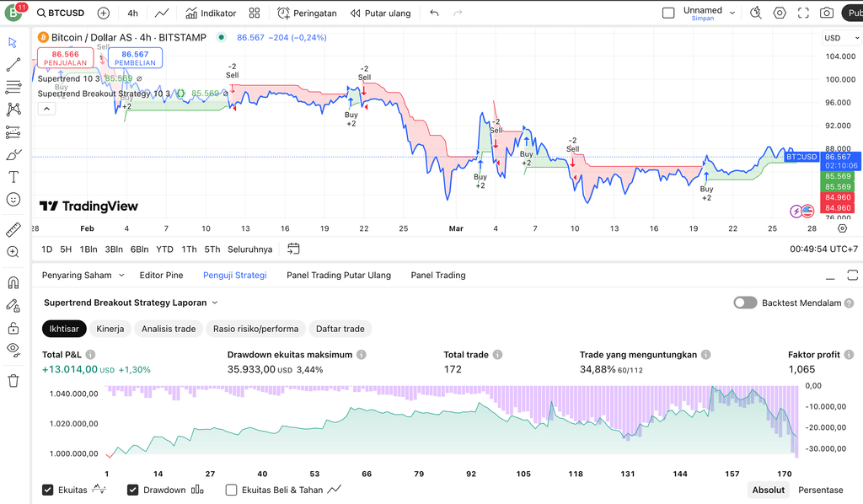Click the undo arrow in top toolbar

point(434,13)
